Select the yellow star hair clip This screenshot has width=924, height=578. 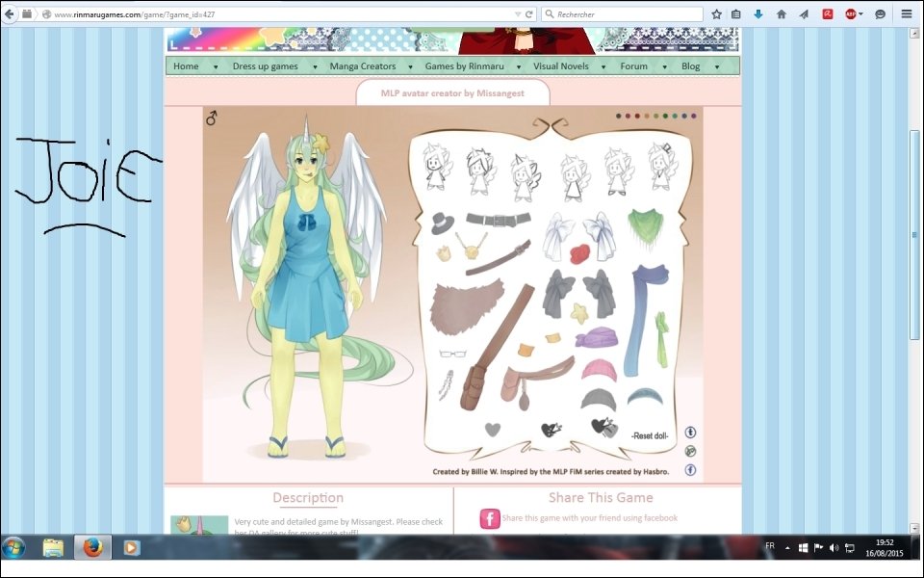[580, 312]
